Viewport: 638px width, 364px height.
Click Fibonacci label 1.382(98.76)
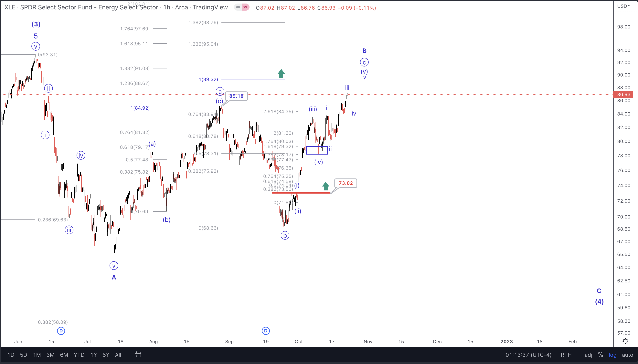203,23
